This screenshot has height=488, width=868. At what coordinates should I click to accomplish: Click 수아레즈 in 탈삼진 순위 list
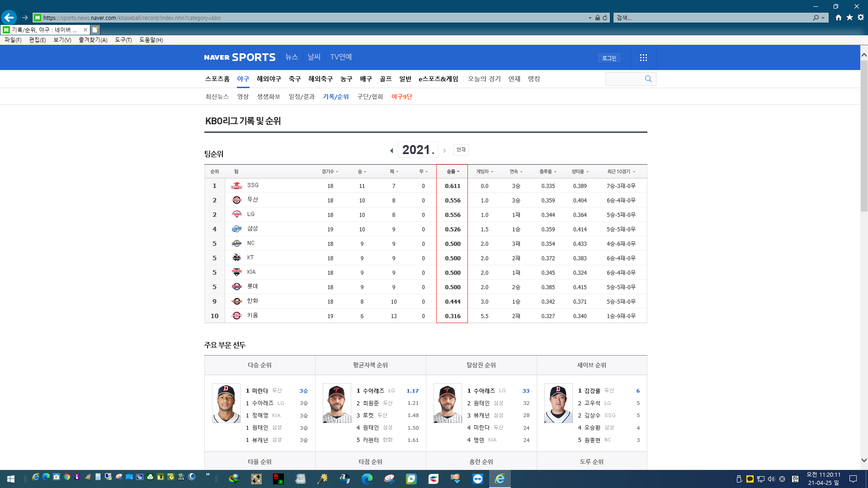[x=484, y=391]
